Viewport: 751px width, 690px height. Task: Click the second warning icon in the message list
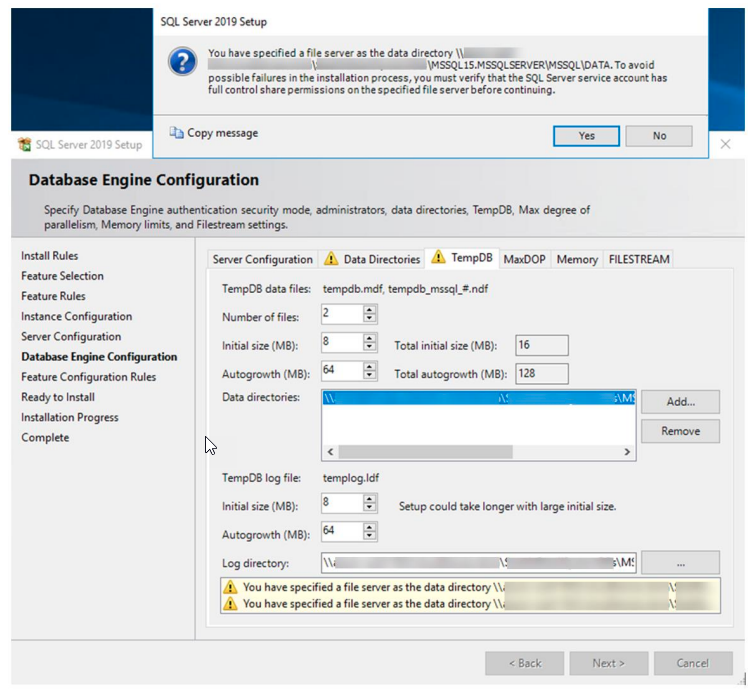[230, 603]
